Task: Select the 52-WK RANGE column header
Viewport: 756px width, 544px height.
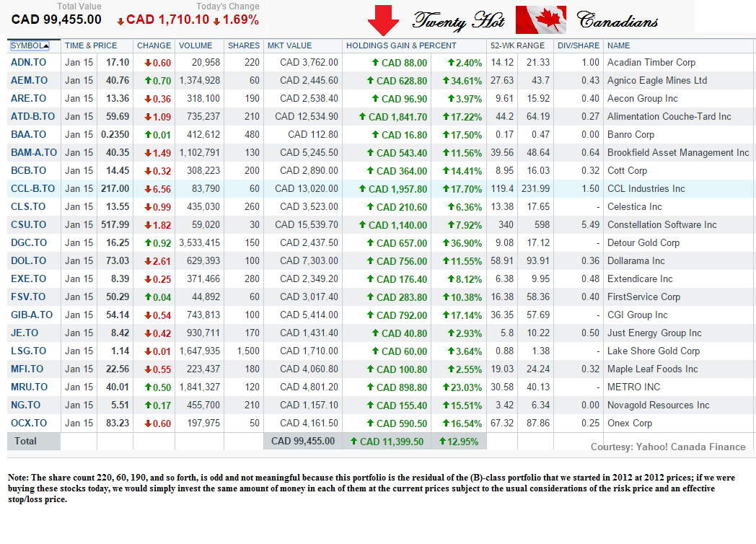Action: tap(517, 45)
